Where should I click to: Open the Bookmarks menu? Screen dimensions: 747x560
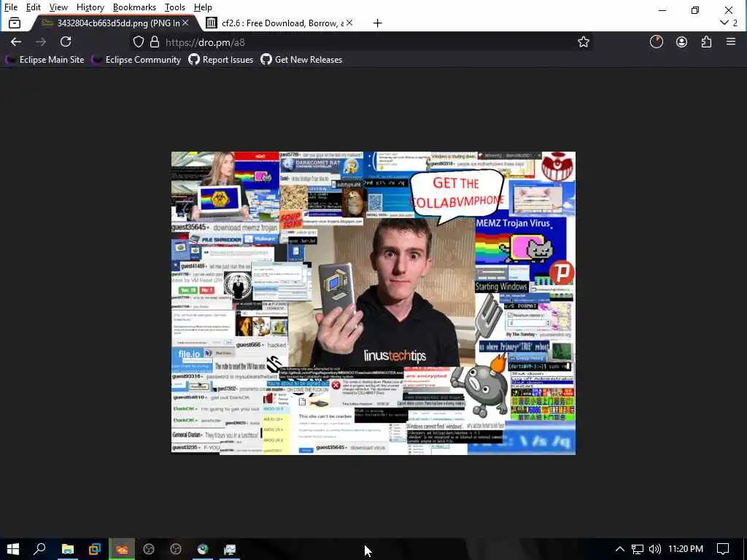(134, 7)
